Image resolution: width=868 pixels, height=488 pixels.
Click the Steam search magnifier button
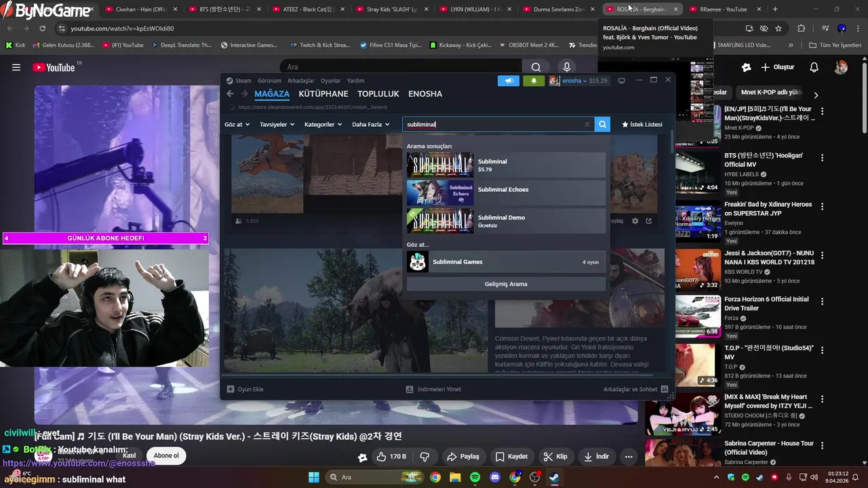tap(602, 124)
